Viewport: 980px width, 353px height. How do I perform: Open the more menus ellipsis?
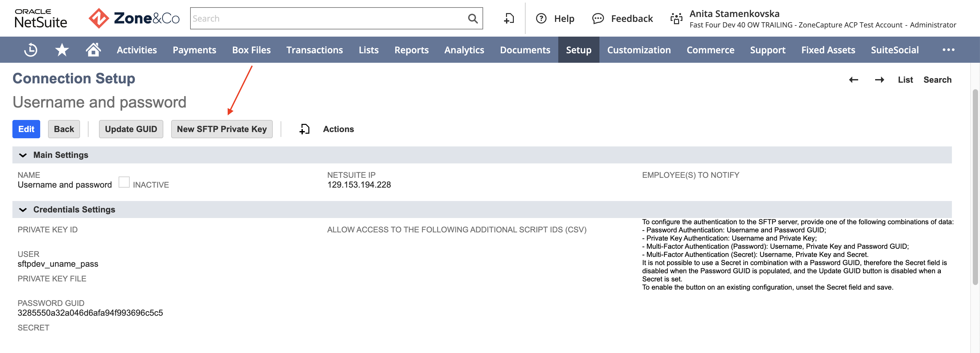[948, 50]
